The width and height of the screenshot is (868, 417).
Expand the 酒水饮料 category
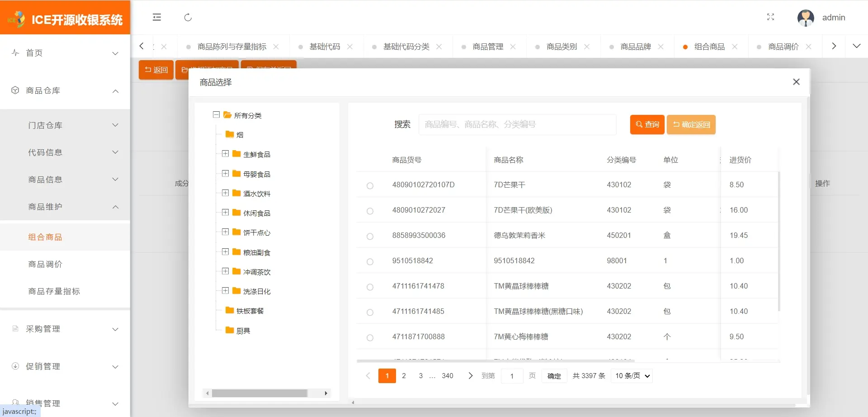225,193
